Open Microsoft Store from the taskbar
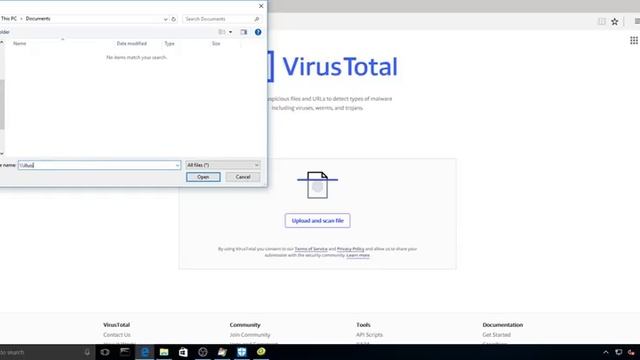This screenshot has height=360, width=640. click(x=183, y=352)
